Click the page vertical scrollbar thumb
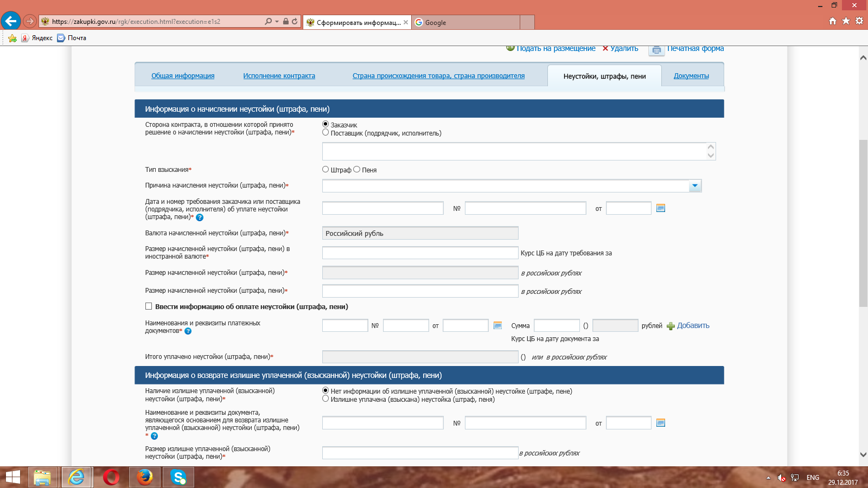The height and width of the screenshot is (488, 868). coord(863,222)
